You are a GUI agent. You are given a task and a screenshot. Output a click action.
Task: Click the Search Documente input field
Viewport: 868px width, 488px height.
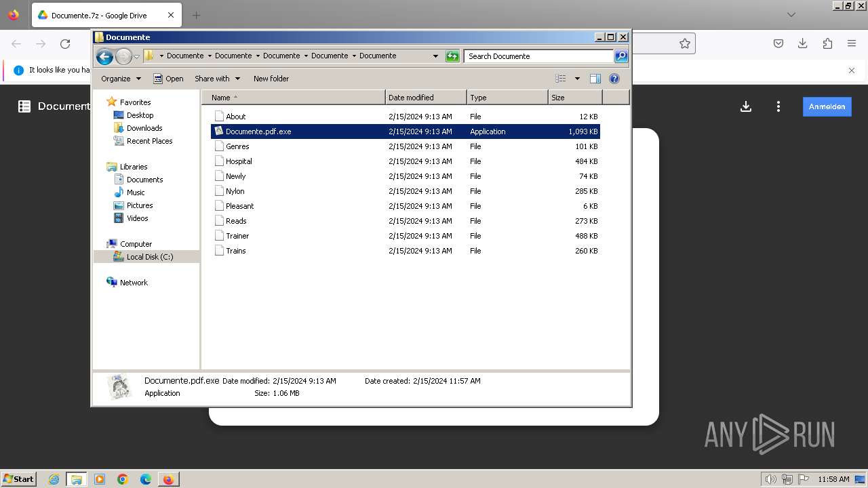pos(539,56)
